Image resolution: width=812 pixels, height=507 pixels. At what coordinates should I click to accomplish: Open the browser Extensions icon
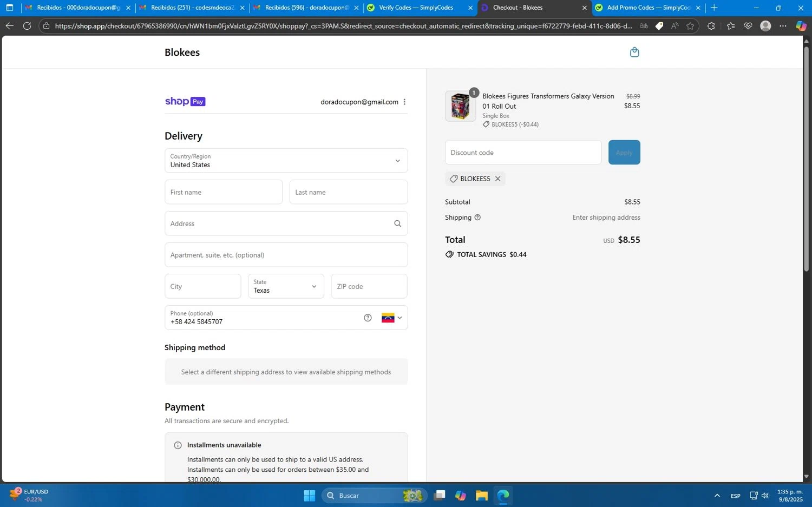coord(711,26)
